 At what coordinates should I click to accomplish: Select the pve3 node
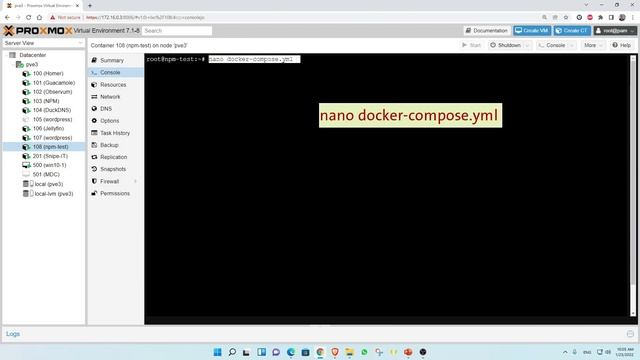click(x=31, y=64)
